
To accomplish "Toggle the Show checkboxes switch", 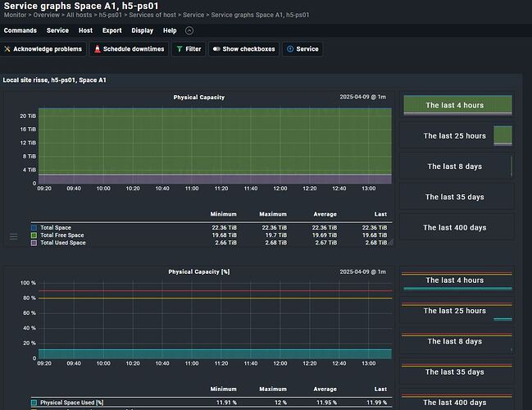I will [x=216, y=49].
